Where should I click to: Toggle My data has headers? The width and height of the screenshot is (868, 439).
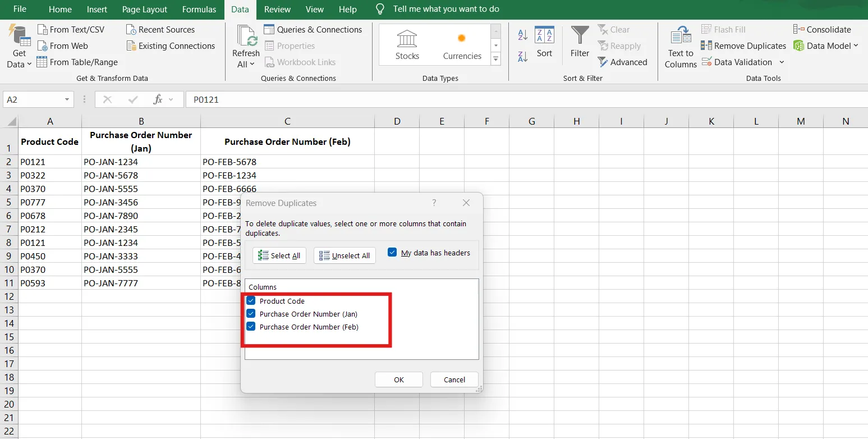pyautogui.click(x=393, y=253)
